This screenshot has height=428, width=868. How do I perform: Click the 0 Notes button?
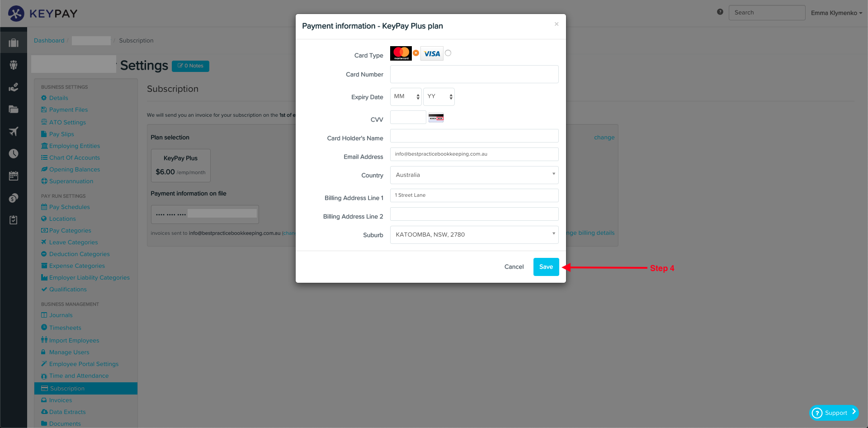[x=190, y=66]
